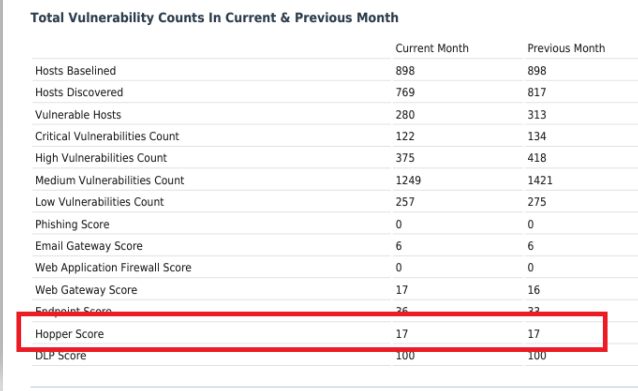Viewport: 638px width, 391px height.
Task: Click the Hopper Score row label
Action: point(69,334)
